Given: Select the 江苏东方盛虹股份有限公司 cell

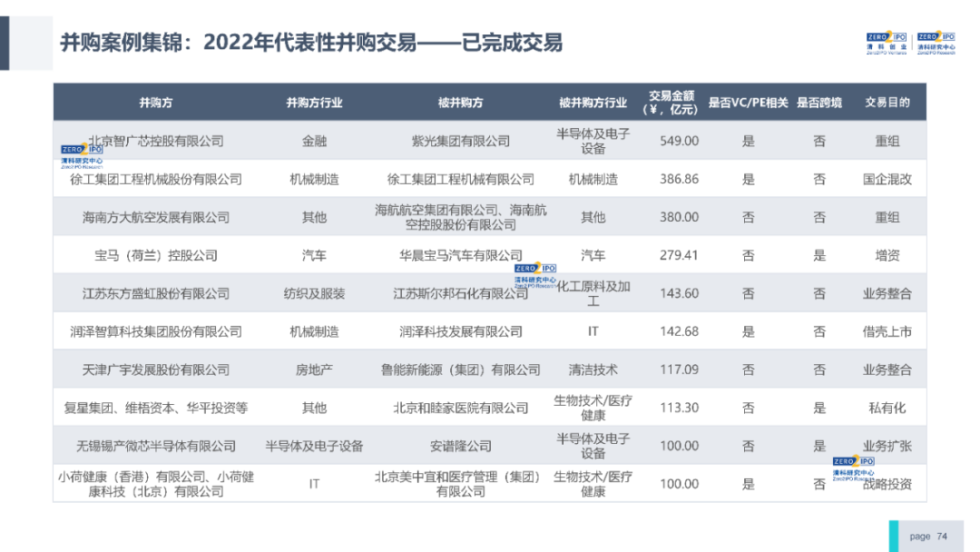Looking at the screenshot, I should pyautogui.click(x=156, y=294).
